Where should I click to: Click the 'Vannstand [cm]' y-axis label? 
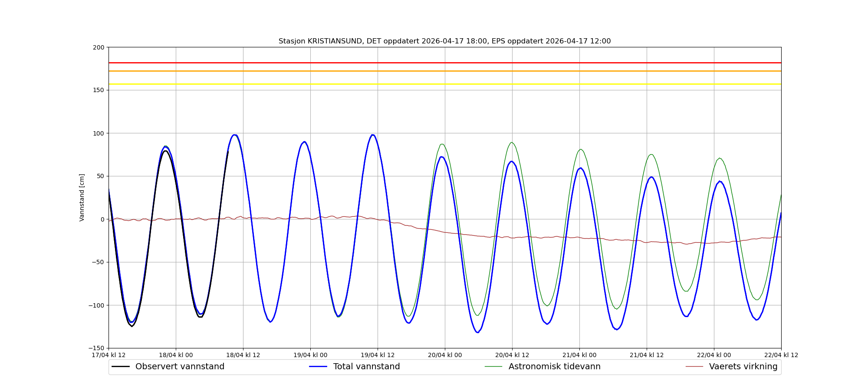click(82, 198)
